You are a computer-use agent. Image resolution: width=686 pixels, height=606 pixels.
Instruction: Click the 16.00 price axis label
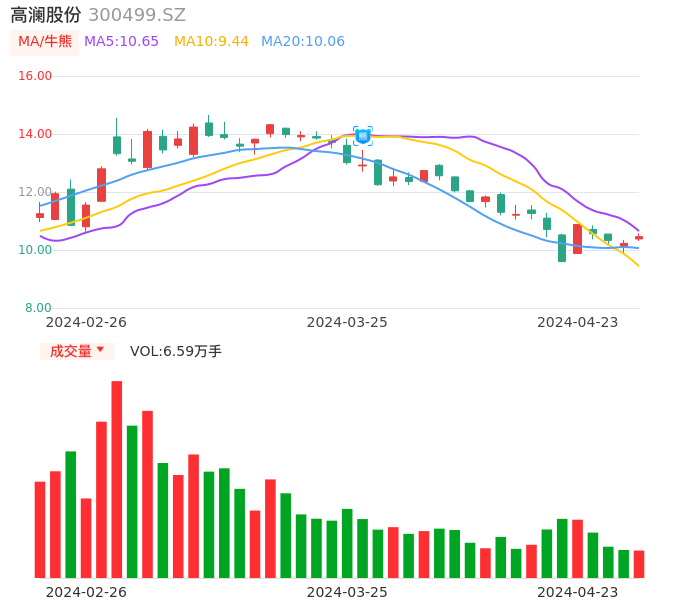[x=36, y=76]
